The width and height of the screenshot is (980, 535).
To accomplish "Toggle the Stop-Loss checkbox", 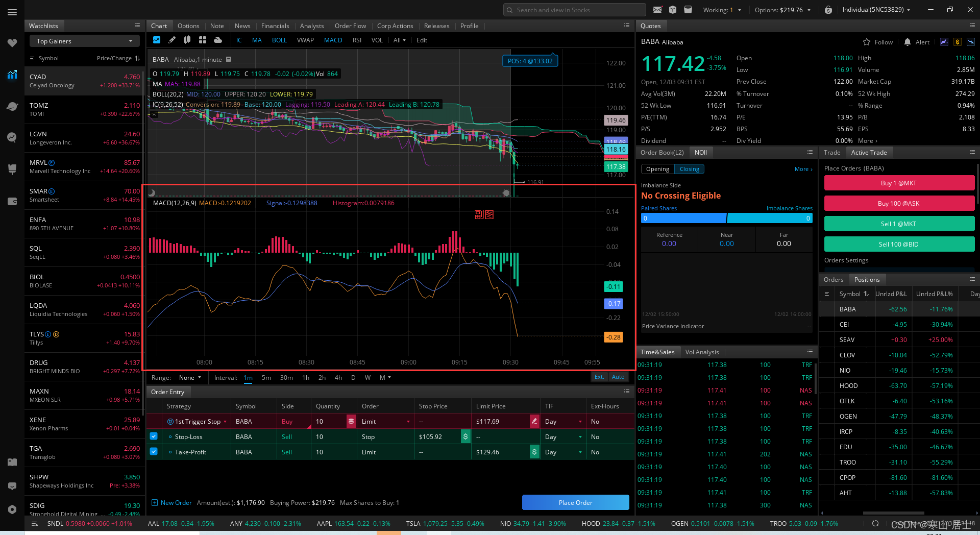I will (x=154, y=436).
